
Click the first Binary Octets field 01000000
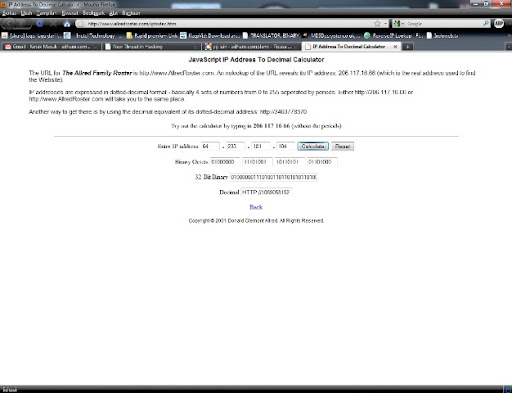pos(225,162)
